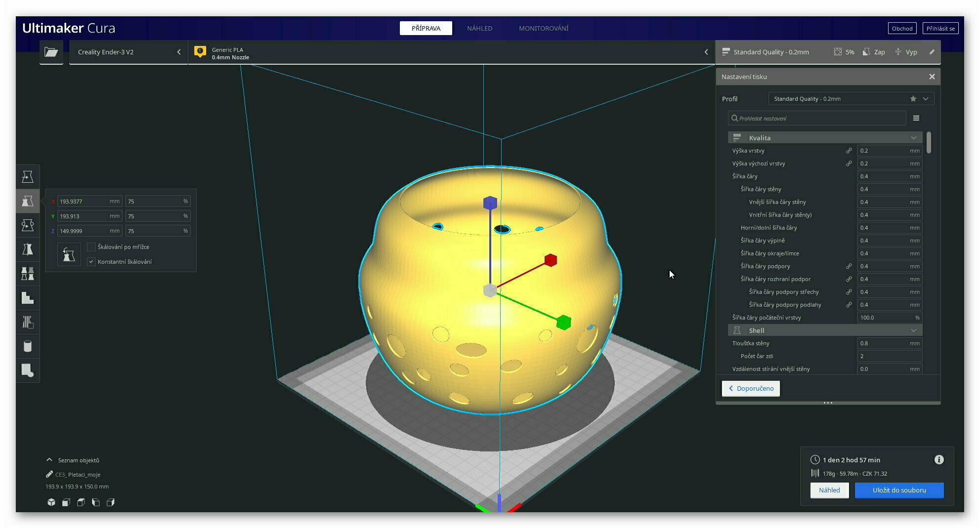Click the 5% infill indicator
Image resolution: width=980 pixels, height=528 pixels.
tap(844, 52)
